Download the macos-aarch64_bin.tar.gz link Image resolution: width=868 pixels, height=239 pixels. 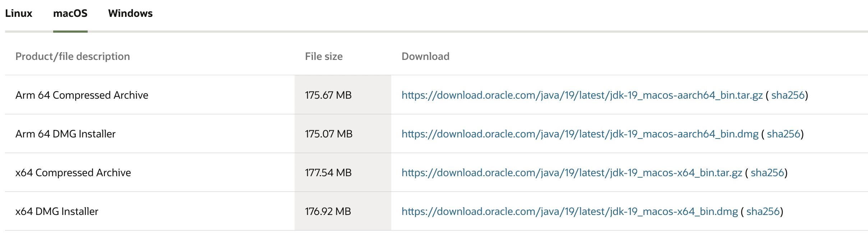pos(582,95)
